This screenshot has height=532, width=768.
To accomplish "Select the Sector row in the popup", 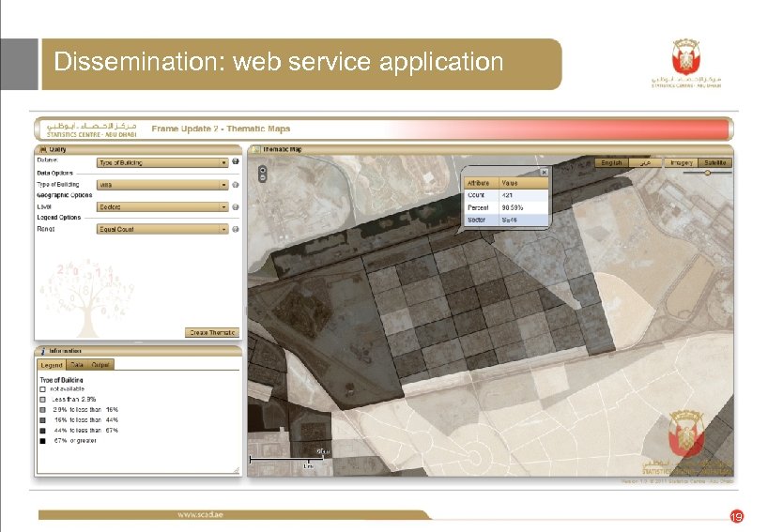I will pyautogui.click(x=506, y=220).
